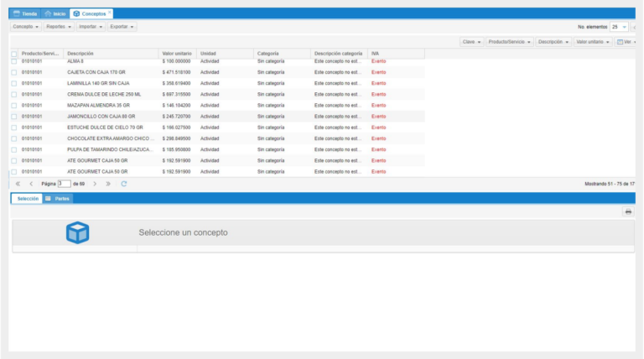The image size is (644, 359).
Task: Go to the previous page arrow
Action: click(31, 183)
